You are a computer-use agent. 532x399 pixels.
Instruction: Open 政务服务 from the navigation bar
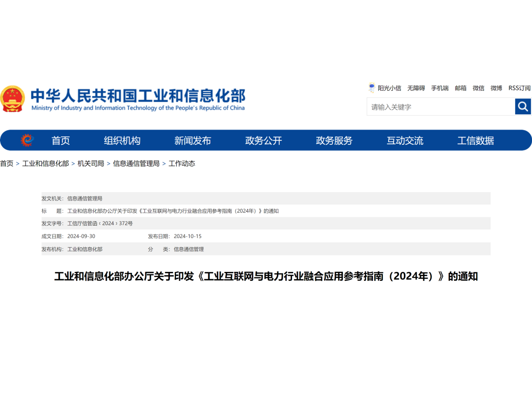pos(334,140)
